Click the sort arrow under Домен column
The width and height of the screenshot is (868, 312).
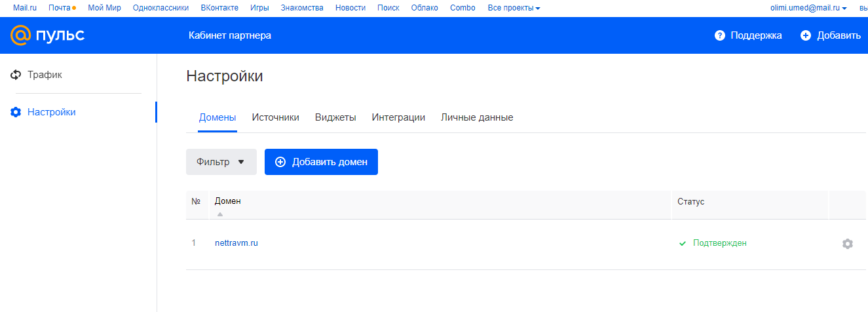(x=220, y=214)
